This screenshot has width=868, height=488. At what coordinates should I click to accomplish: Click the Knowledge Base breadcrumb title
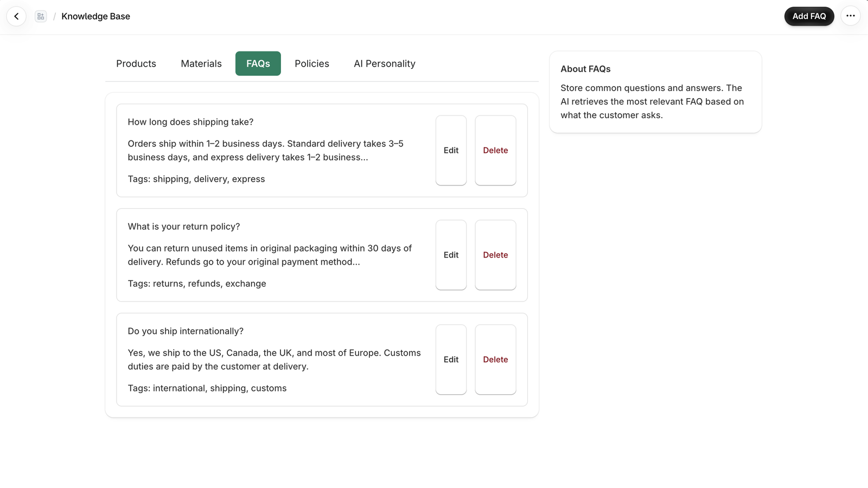(x=95, y=16)
